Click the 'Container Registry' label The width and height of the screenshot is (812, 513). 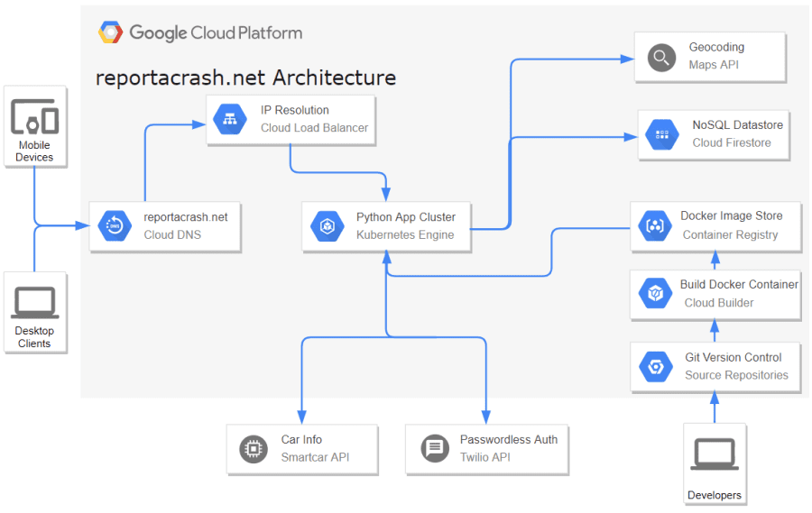click(730, 235)
